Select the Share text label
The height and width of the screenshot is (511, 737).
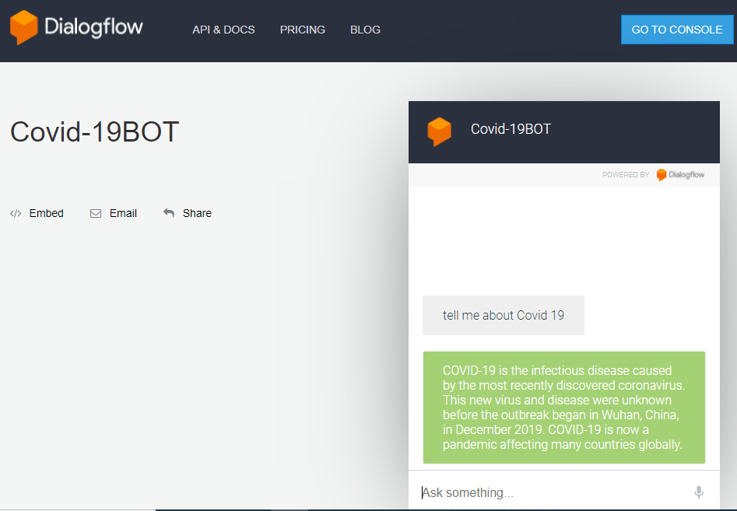(197, 213)
